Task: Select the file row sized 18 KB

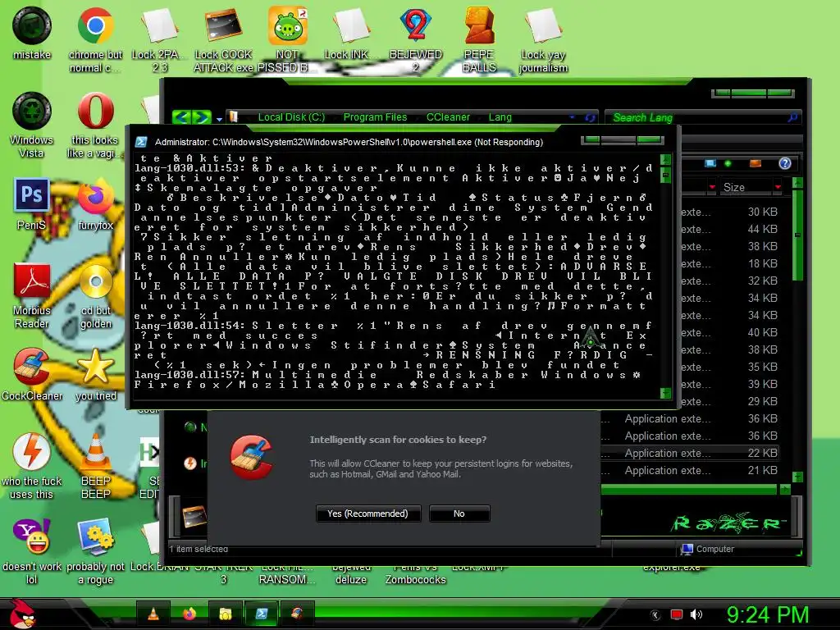Action: pyautogui.click(x=730, y=263)
